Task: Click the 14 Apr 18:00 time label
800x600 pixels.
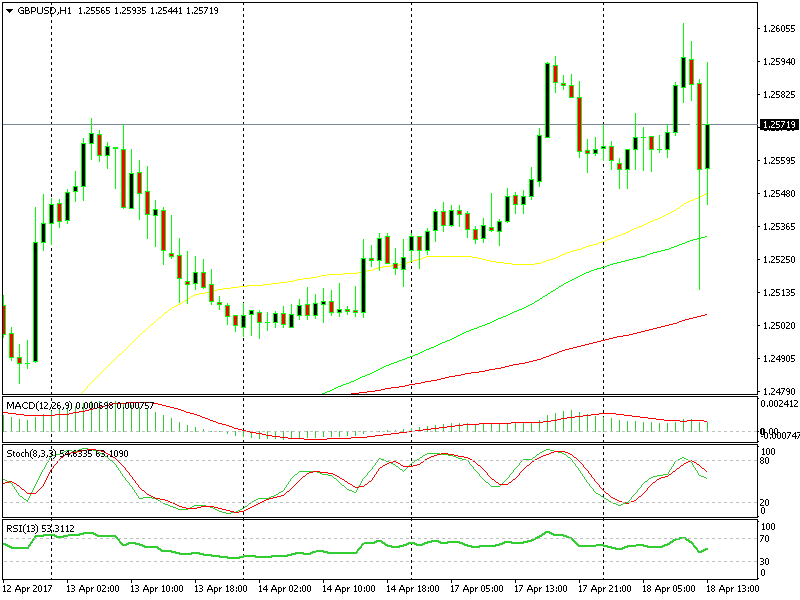Action: (412, 589)
